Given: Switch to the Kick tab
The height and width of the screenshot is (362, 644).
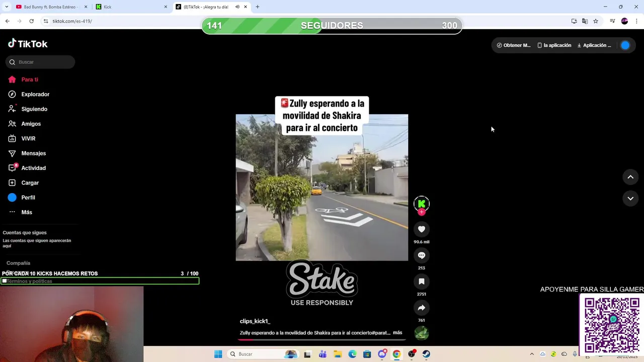Looking at the screenshot, I should pos(131,7).
